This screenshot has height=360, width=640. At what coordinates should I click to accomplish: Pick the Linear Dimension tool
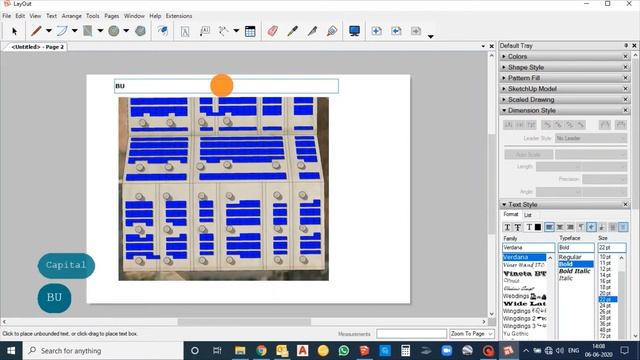coord(223,31)
